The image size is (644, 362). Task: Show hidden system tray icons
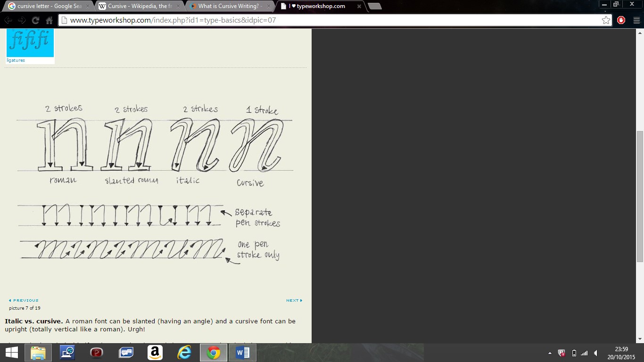(x=550, y=353)
